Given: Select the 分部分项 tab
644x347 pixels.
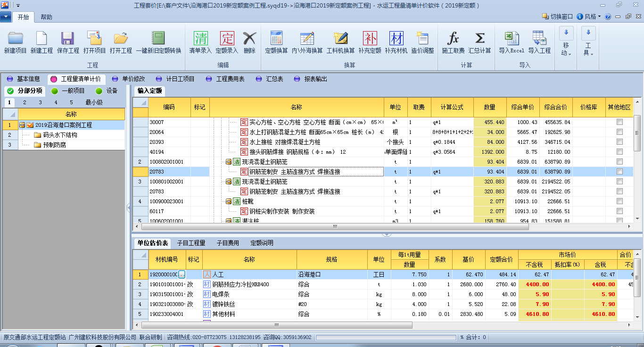Looking at the screenshot, I should coord(25,91).
